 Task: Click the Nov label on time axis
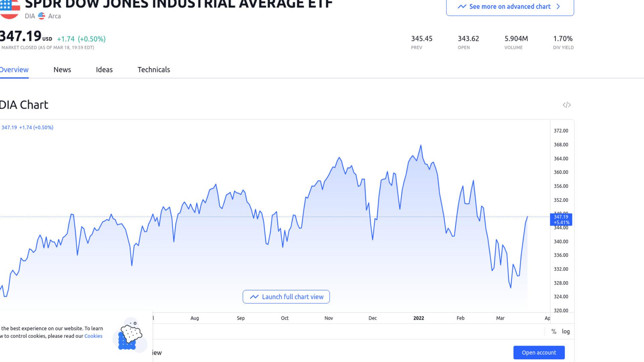pos(329,318)
